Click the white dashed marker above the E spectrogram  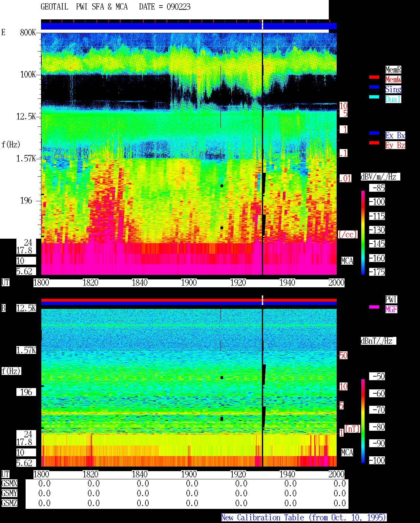pos(262,24)
